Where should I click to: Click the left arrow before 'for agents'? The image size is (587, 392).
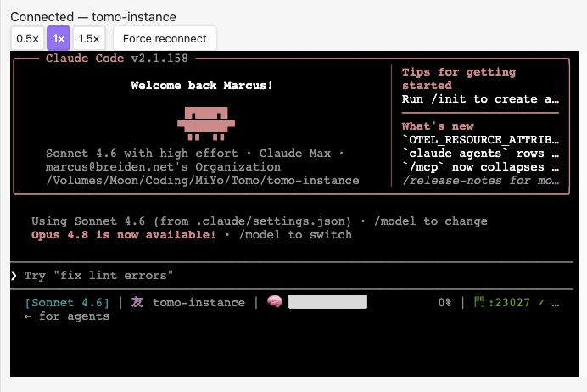coord(28,316)
